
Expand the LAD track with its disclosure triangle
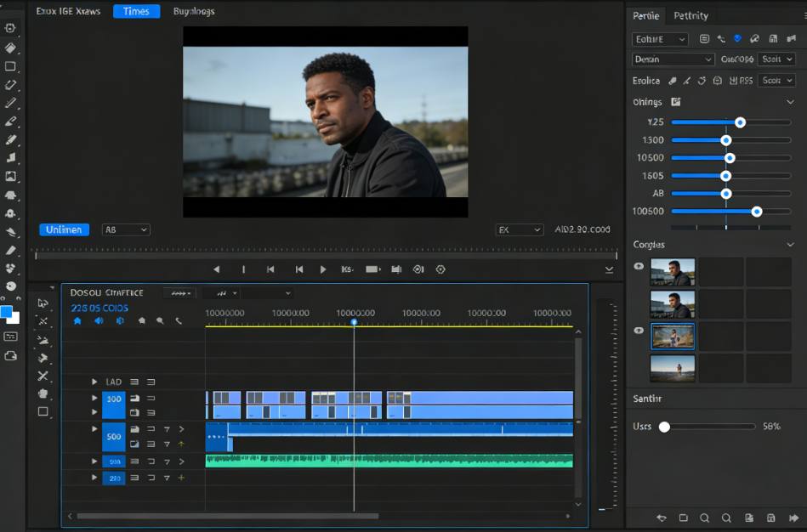tap(94, 382)
